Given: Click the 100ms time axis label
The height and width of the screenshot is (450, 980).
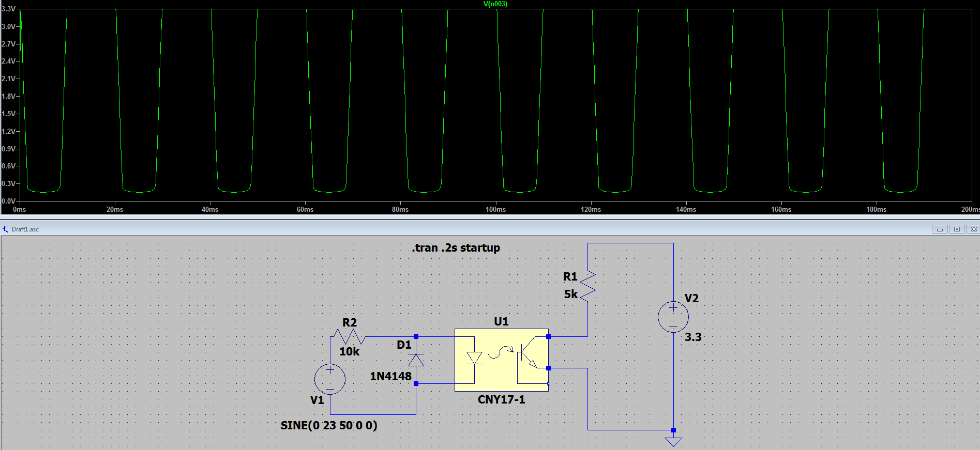Looking at the screenshot, I should coord(495,210).
